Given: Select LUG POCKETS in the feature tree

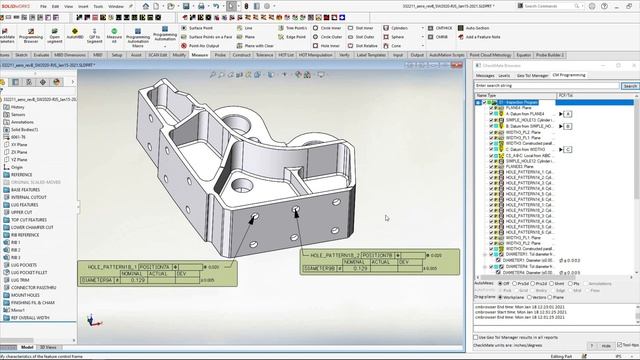Looking at the screenshot, I should coord(24,265).
